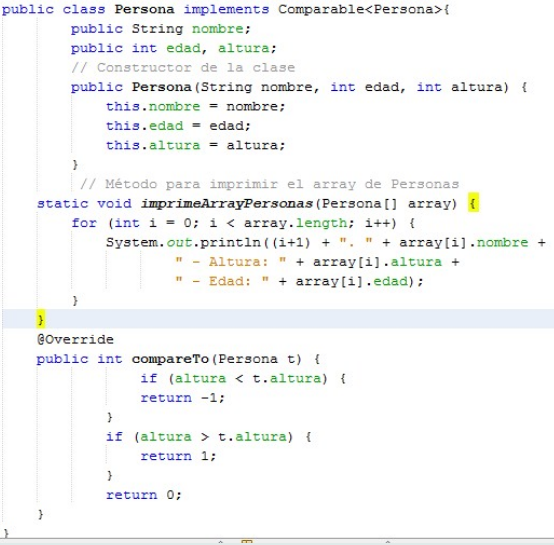554x545 pixels.
Task: Click the 'public String nombre;' field line
Action: coord(161,29)
